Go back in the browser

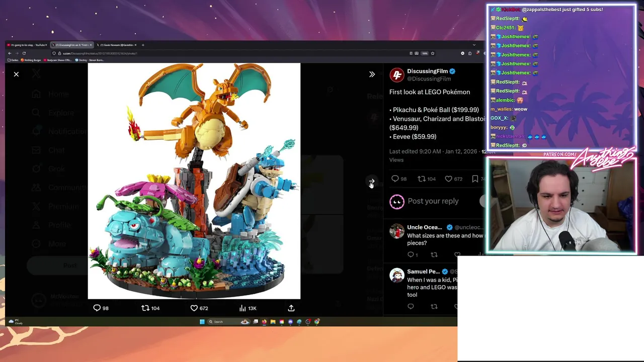[x=10, y=53]
